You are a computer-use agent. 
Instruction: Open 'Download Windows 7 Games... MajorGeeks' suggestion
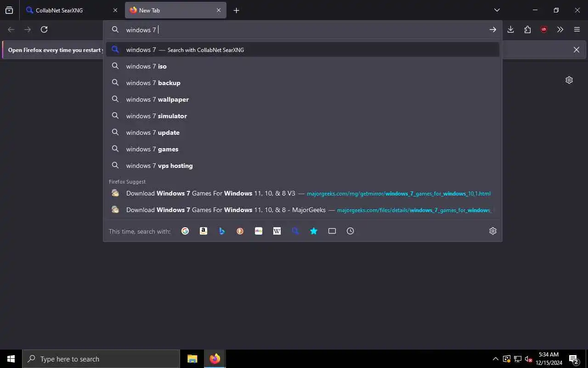303,210
